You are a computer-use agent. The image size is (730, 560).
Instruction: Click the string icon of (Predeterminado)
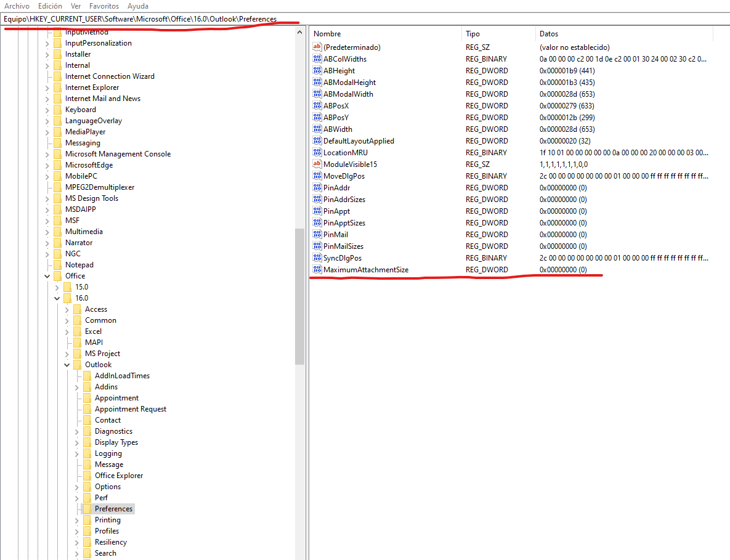click(x=317, y=47)
